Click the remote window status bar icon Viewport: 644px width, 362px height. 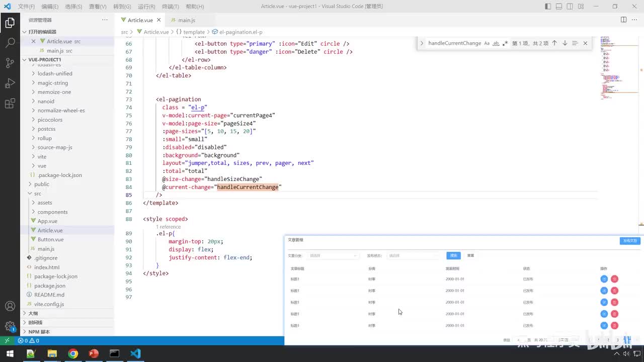click(x=7, y=340)
